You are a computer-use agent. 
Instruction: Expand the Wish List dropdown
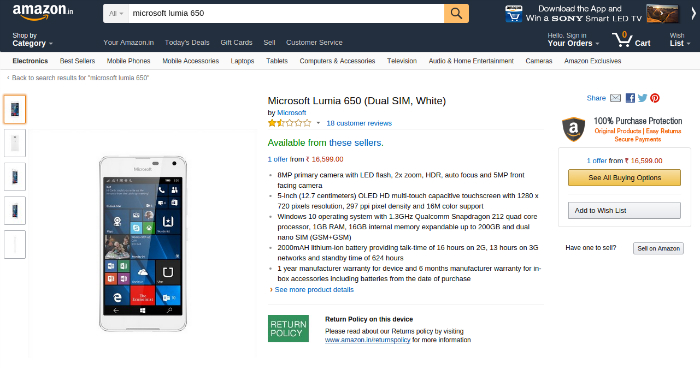(x=679, y=40)
